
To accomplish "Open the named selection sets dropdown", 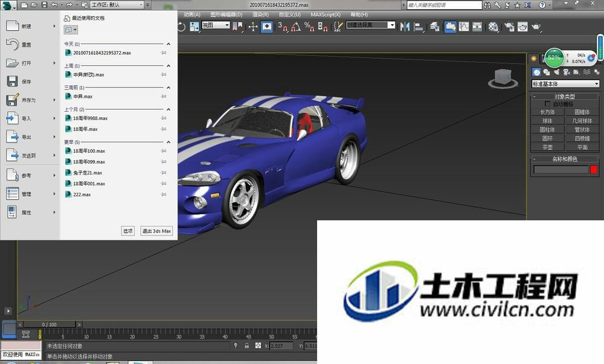I will tap(371, 25).
